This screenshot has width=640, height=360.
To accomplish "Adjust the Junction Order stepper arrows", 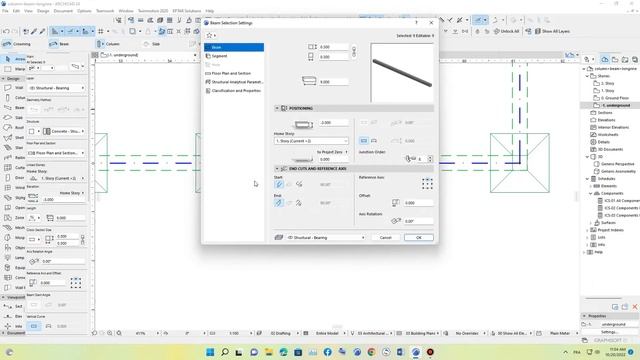I will 430,159.
